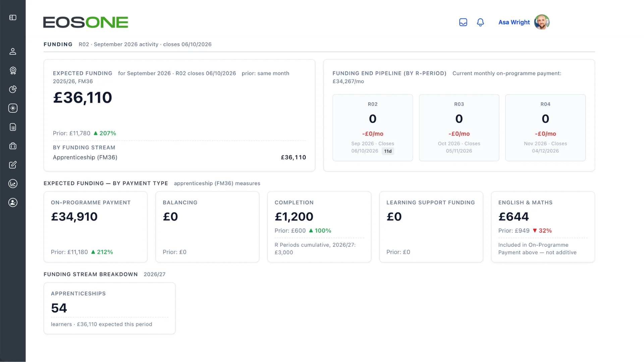Open the user account circle sidebar icon
The width and height of the screenshot is (644, 362).
click(x=13, y=202)
